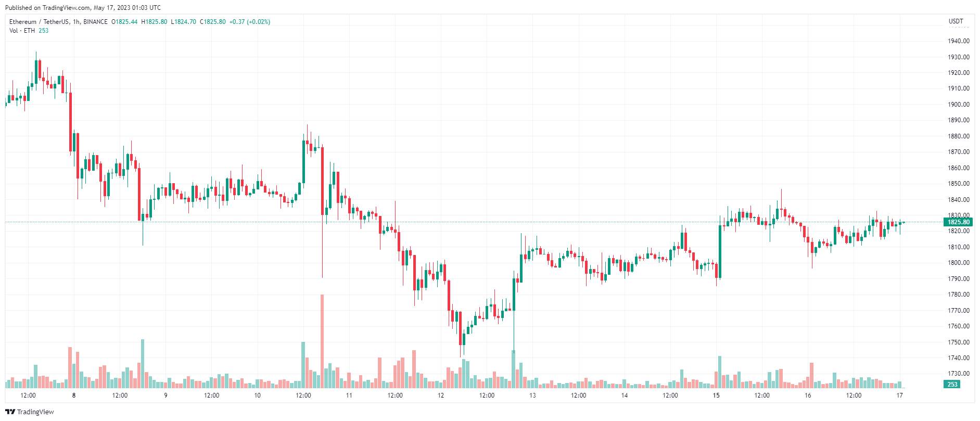Click the close value C1825.80 in the legend
Screen dimensions: 980x421
tap(213, 22)
